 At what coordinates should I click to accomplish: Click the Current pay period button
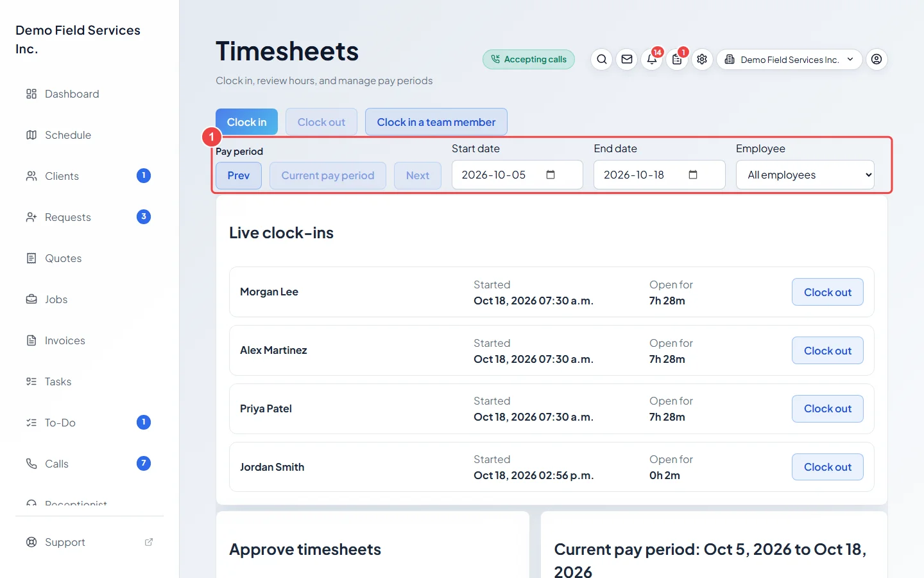(x=328, y=175)
